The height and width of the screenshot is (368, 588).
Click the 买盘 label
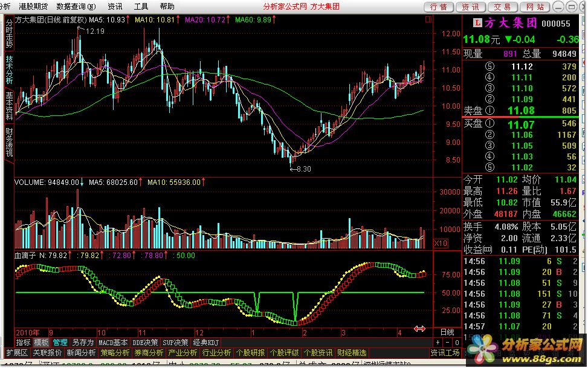(473, 123)
